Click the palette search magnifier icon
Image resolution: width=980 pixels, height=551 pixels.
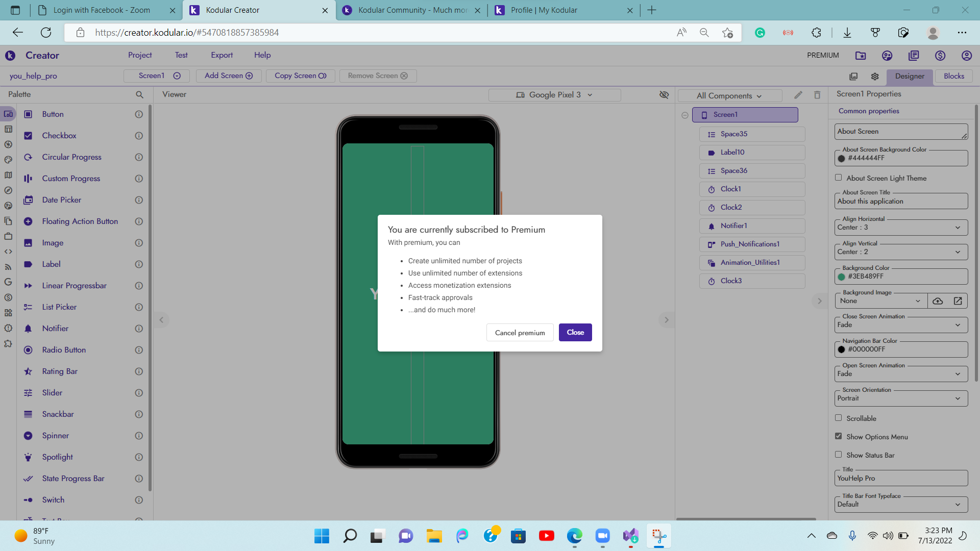click(139, 94)
